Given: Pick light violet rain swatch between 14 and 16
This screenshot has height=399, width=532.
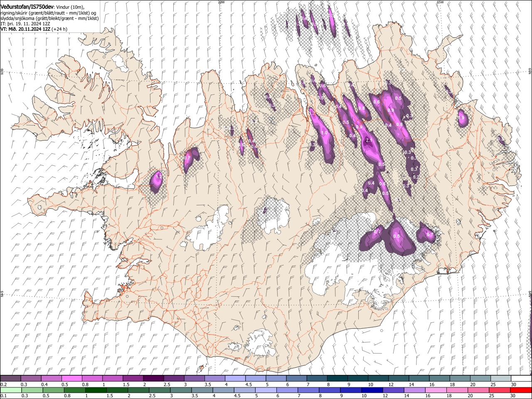Looking at the screenshot, I should 415,390.
